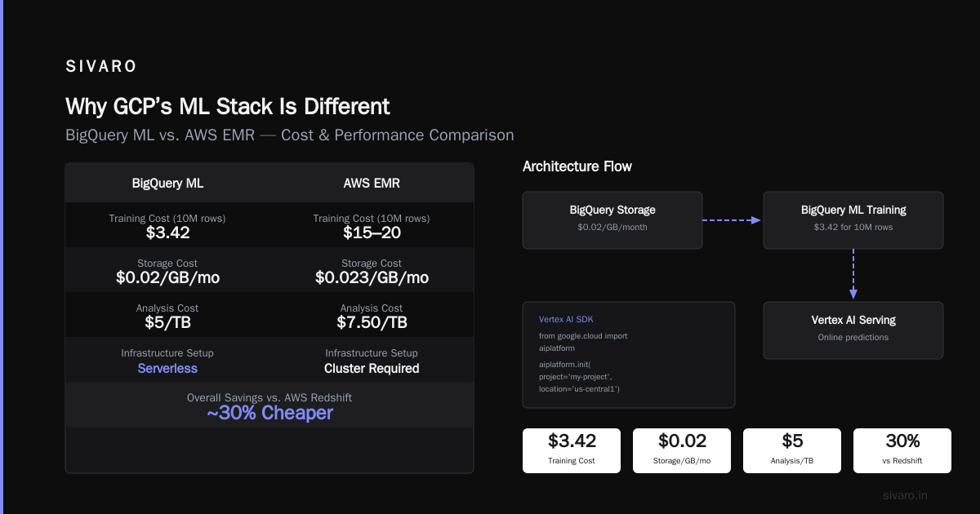Open the $5 Analysis/TB stat card

pyautogui.click(x=792, y=450)
